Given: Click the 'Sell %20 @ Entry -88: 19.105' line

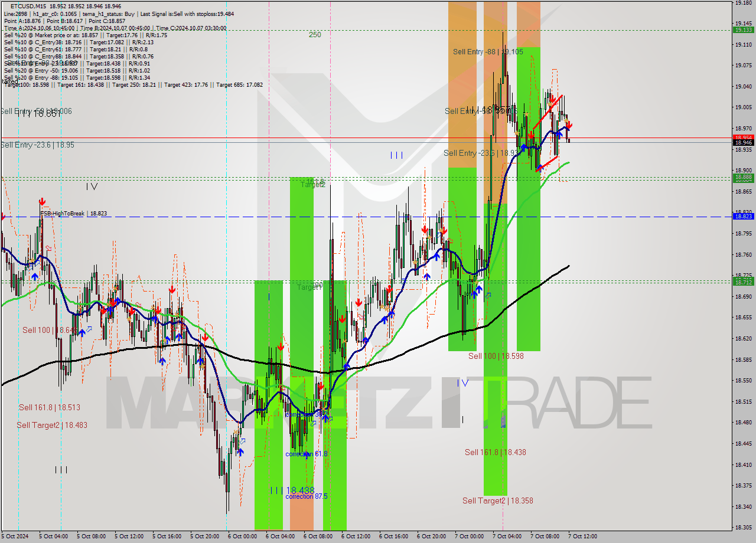Looking at the screenshot, I should (x=77, y=77).
